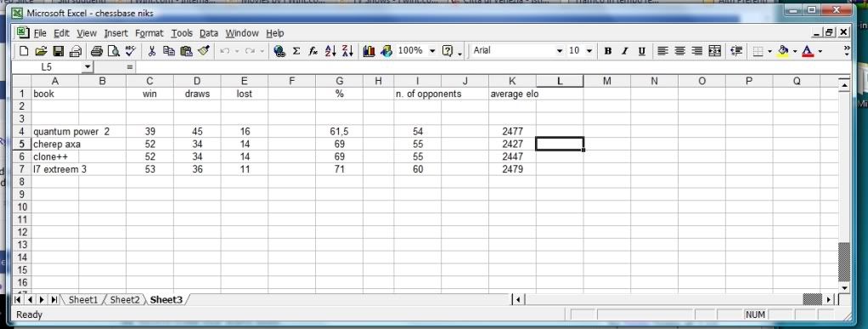Open the Fill Color paint bucket

point(783,51)
